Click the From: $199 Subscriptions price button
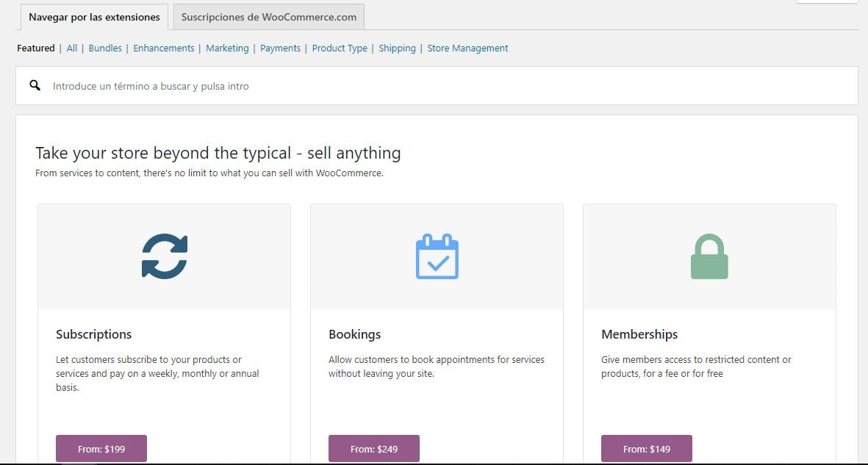The width and height of the screenshot is (868, 465). coord(101,448)
